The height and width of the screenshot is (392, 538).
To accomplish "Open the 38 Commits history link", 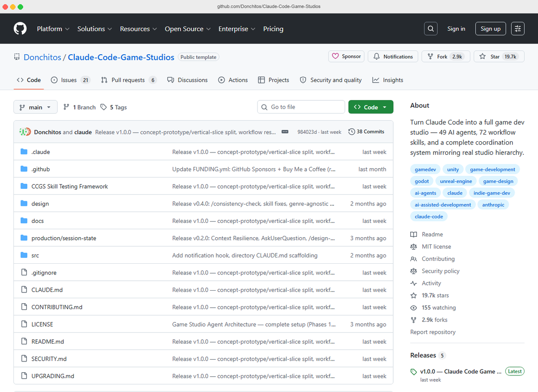I will click(366, 132).
